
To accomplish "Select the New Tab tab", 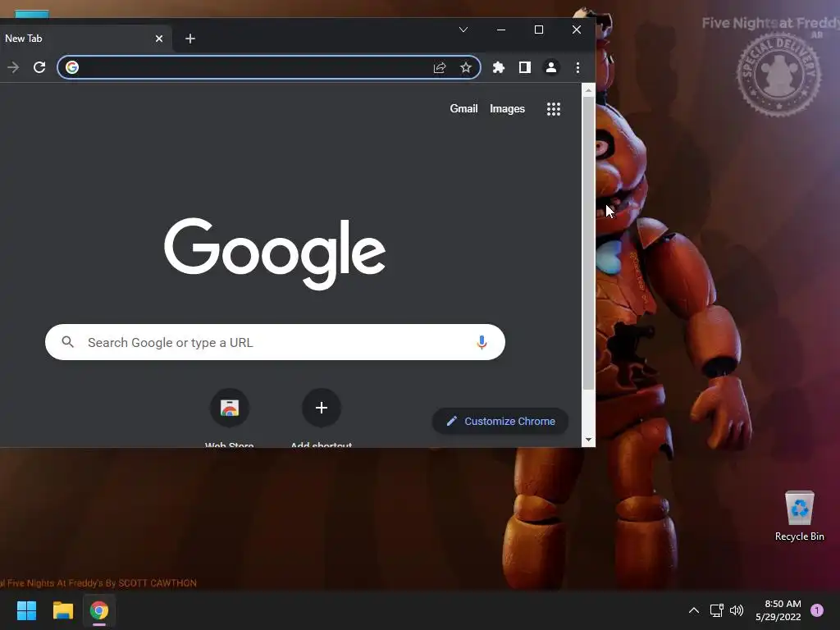I will 80,39.
